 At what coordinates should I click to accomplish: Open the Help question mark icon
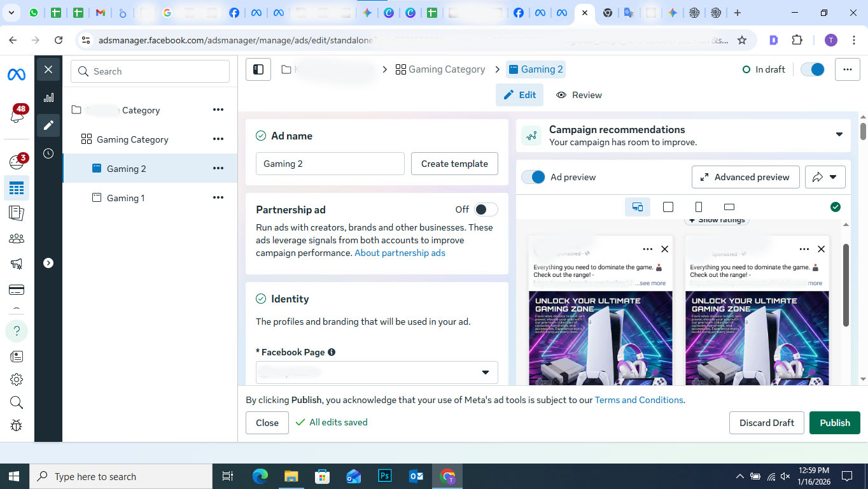(x=17, y=330)
